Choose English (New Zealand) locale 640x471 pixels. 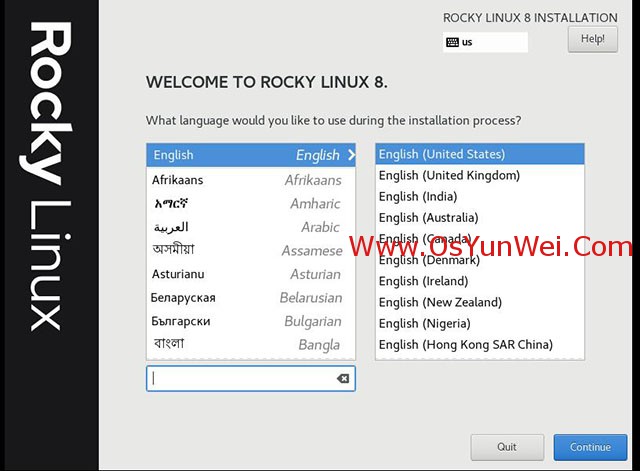[480, 302]
